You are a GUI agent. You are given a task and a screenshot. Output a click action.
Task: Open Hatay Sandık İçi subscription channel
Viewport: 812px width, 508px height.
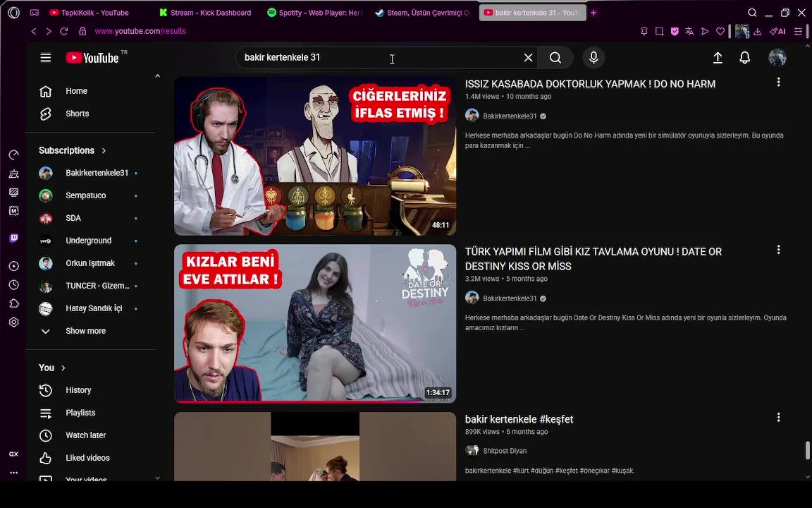click(94, 308)
